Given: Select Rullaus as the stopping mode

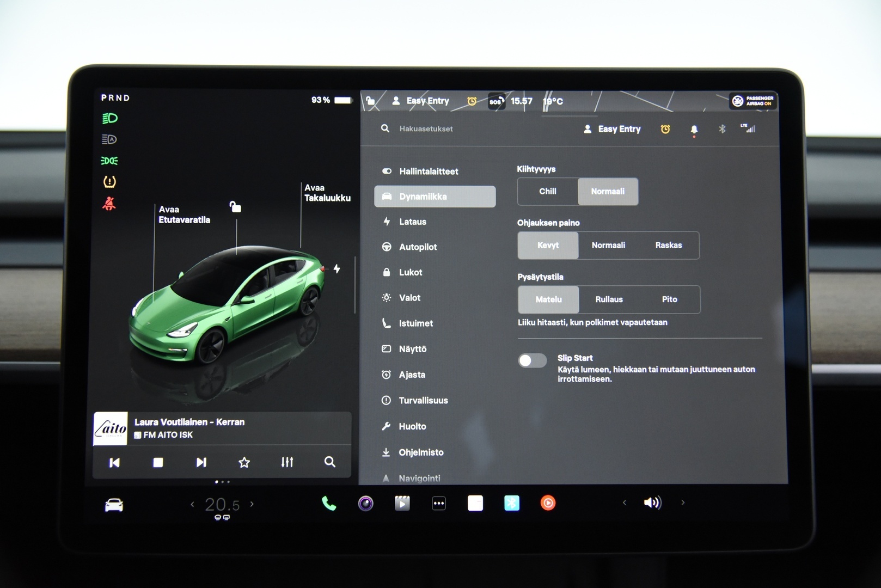Looking at the screenshot, I should pos(608,299).
